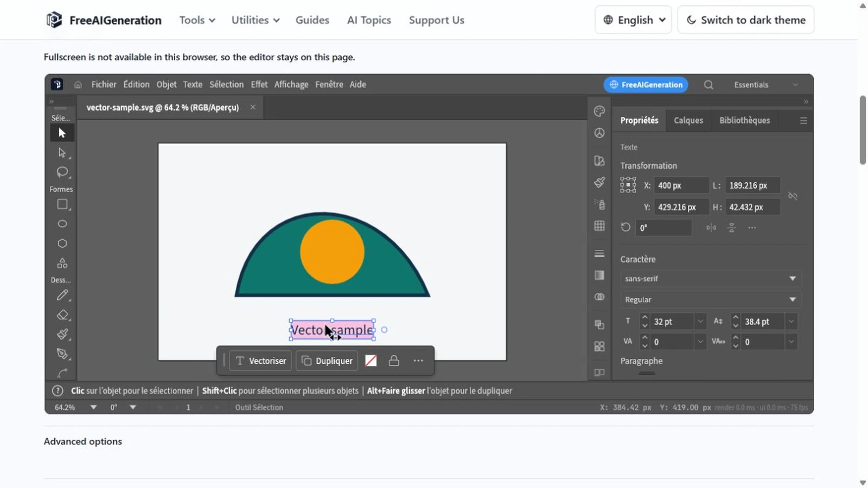
Task: Open the Pathfinder overlapping squares panel icon
Action: (x=599, y=325)
